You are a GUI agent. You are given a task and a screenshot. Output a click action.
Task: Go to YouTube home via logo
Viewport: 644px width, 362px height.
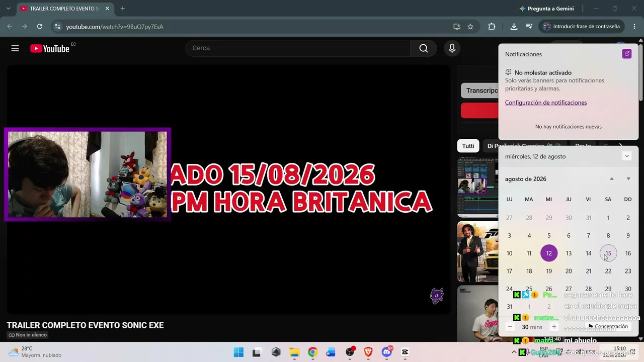coord(49,48)
